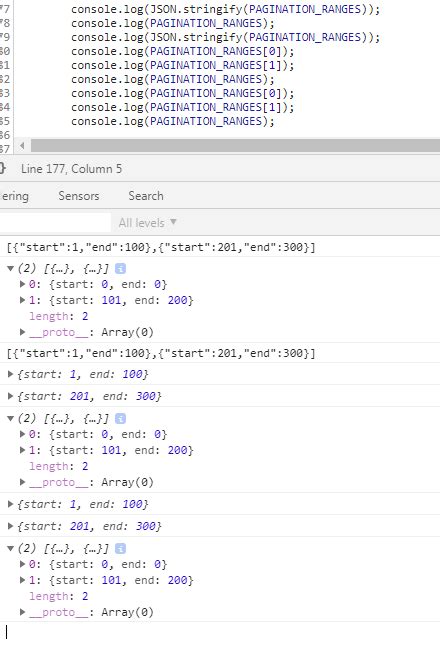The image size is (440, 645).
Task: Click code line console.log(PAGINATION_RANGES[1]) on line 84
Action: tap(183, 107)
